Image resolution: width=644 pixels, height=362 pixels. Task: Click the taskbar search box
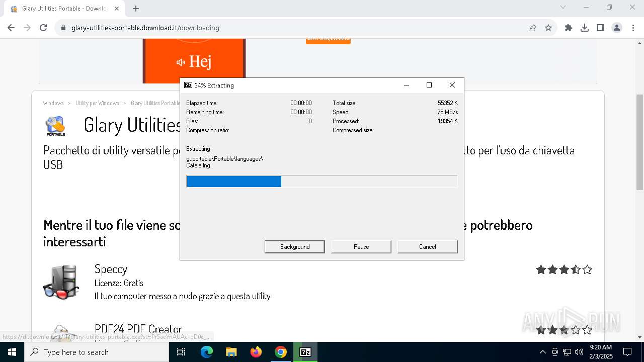pyautogui.click(x=97, y=352)
